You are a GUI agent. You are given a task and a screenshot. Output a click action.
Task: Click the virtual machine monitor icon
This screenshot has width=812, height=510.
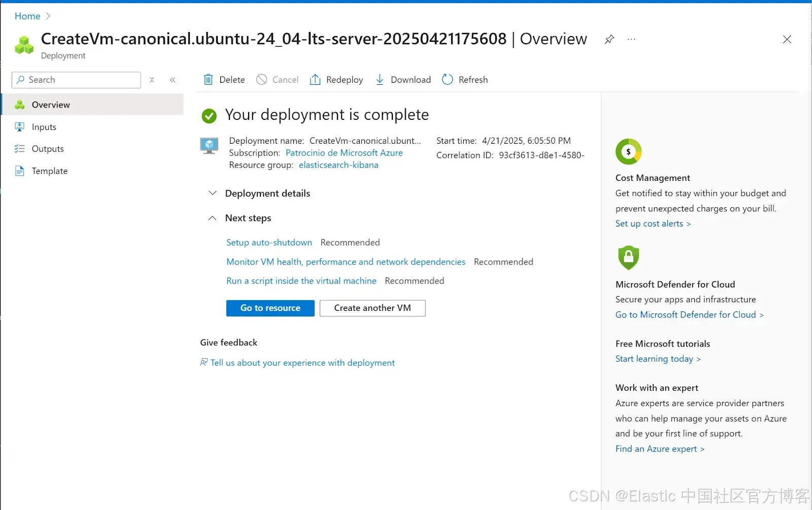click(209, 146)
